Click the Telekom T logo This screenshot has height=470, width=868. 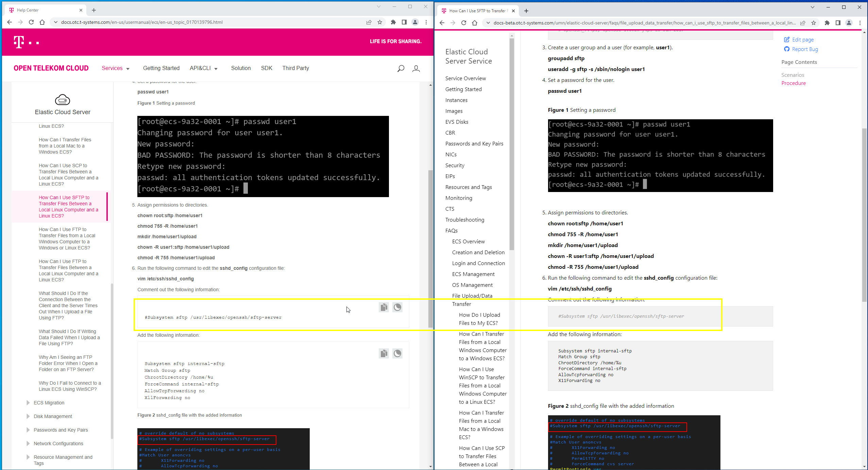point(18,41)
